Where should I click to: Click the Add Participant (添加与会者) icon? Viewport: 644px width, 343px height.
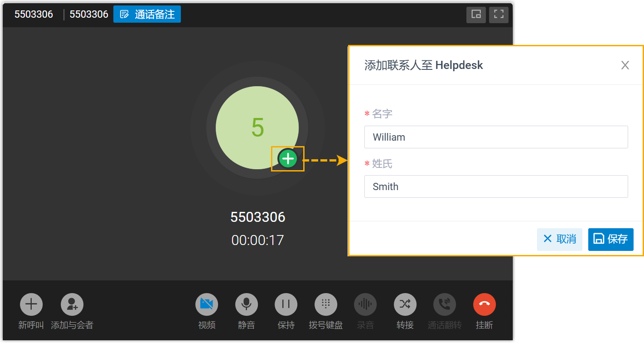tap(72, 304)
